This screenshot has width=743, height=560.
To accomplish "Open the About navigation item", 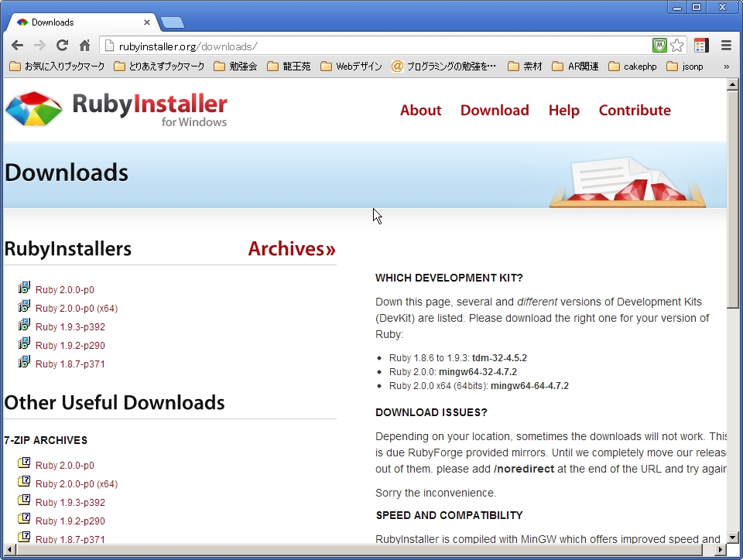I will tap(420, 111).
